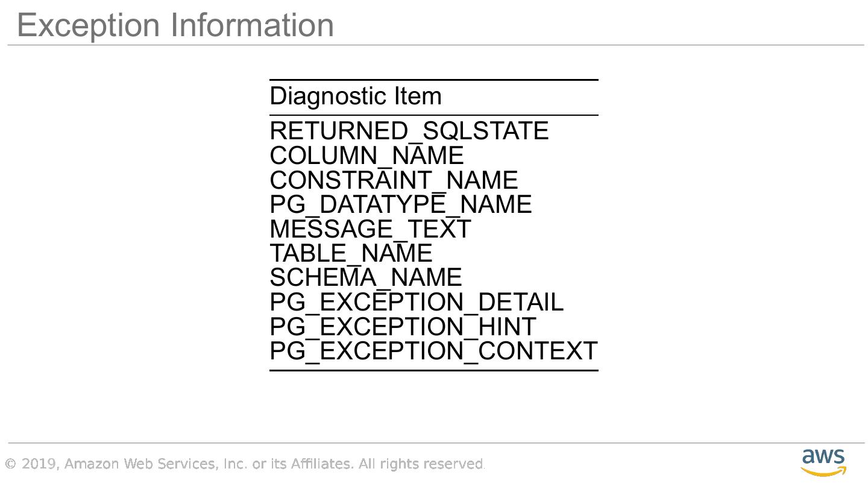Select the TABLE_NAME row
Viewport: 868px width, 489px height.
tap(351, 253)
